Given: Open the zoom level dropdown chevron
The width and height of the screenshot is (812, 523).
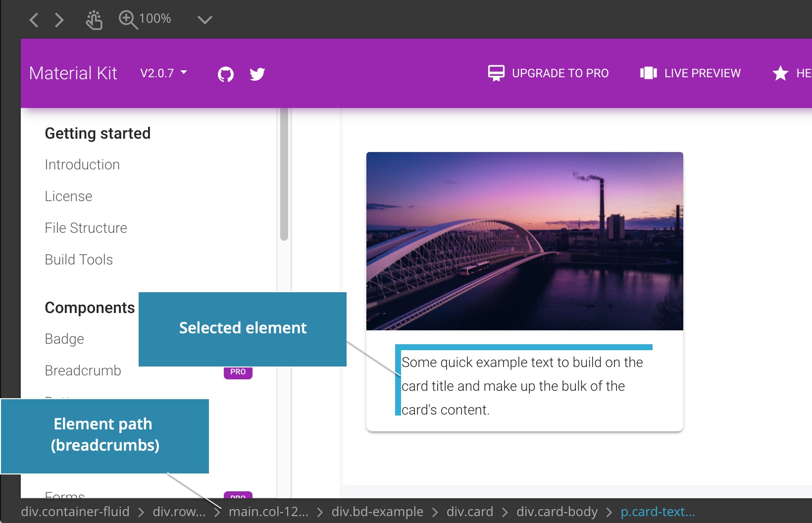Looking at the screenshot, I should point(204,20).
